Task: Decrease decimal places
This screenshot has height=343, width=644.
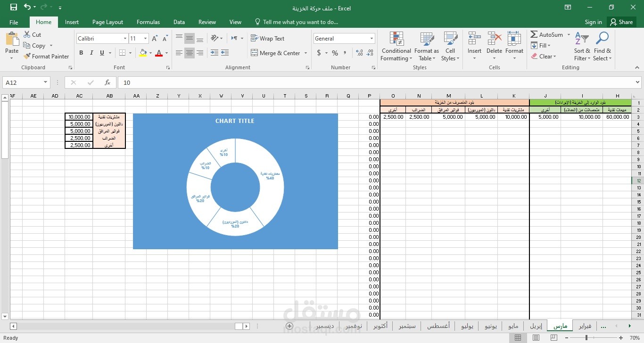Action: pyautogui.click(x=370, y=53)
